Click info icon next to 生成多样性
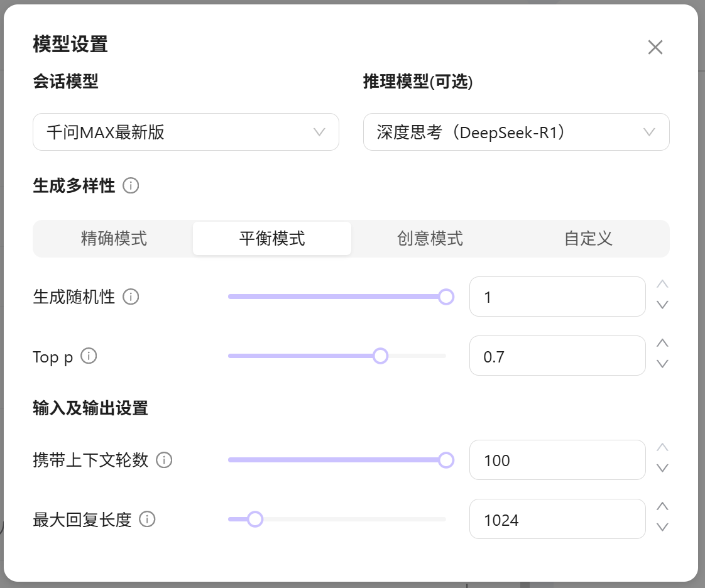 pyautogui.click(x=131, y=186)
